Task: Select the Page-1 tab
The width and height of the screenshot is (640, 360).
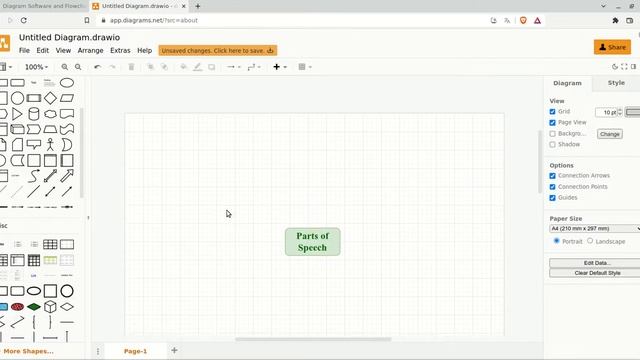Action: point(136,351)
